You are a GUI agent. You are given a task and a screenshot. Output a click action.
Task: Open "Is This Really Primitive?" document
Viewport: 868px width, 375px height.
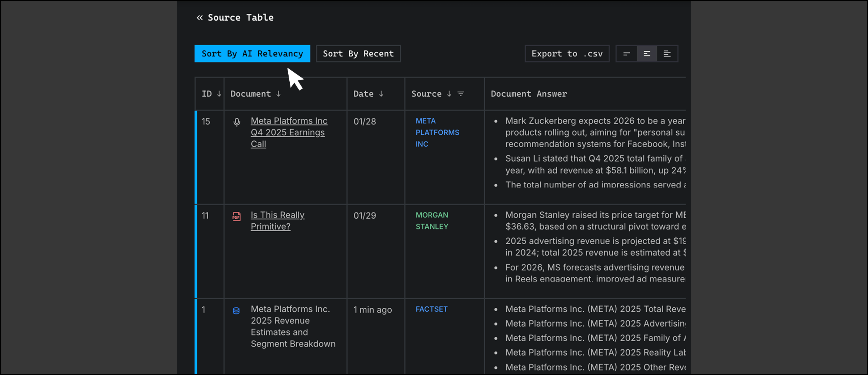click(277, 220)
